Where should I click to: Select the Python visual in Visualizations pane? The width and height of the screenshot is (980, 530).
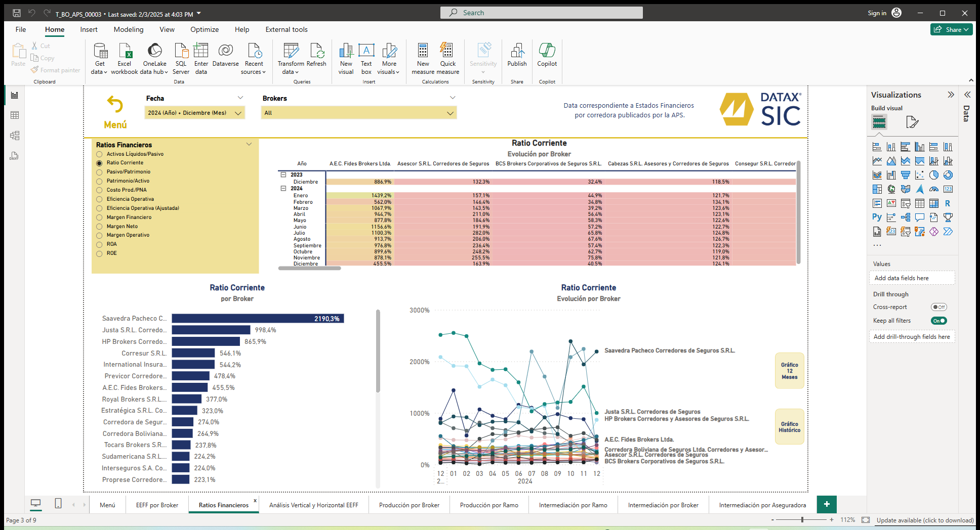876,217
